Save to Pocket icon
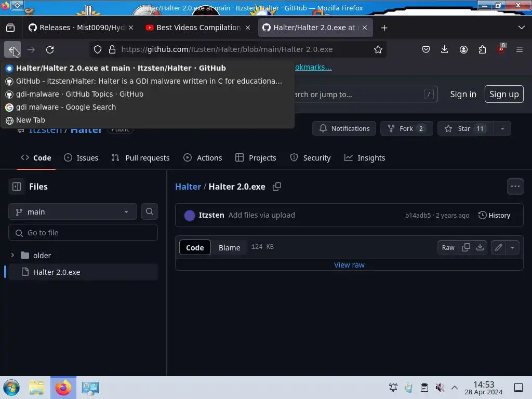Screen dimensions: 532x399 [x=426, y=49]
